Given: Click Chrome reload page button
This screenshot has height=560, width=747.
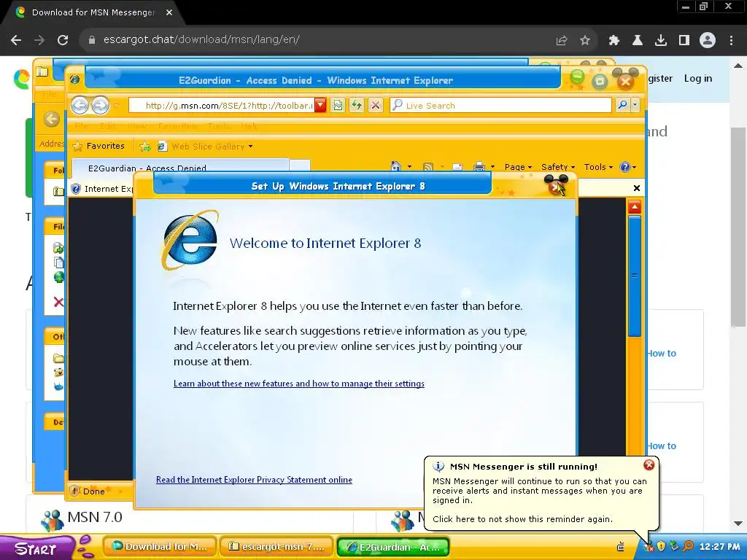Looking at the screenshot, I should [x=63, y=40].
